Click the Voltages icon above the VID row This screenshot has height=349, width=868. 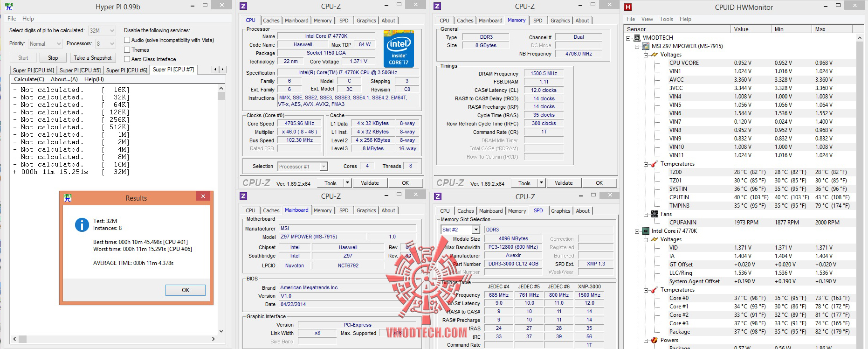[x=654, y=239]
